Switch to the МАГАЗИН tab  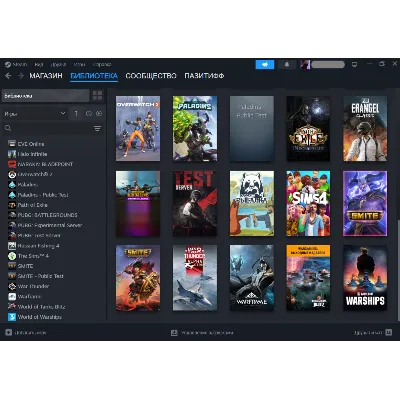[x=46, y=76]
